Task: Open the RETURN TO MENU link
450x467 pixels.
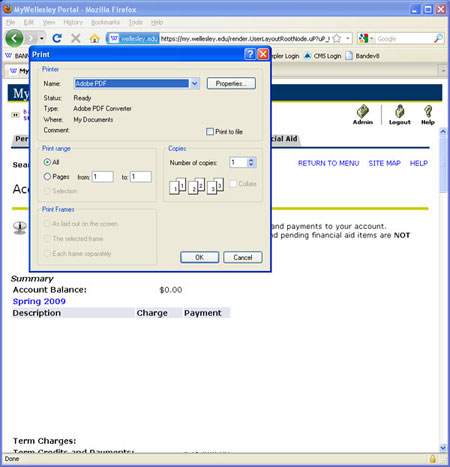Action: click(x=328, y=163)
